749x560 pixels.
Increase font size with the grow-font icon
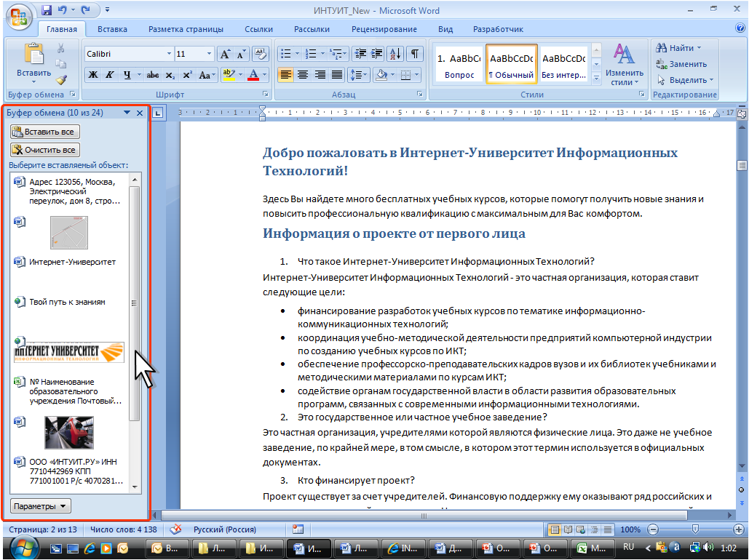(224, 54)
